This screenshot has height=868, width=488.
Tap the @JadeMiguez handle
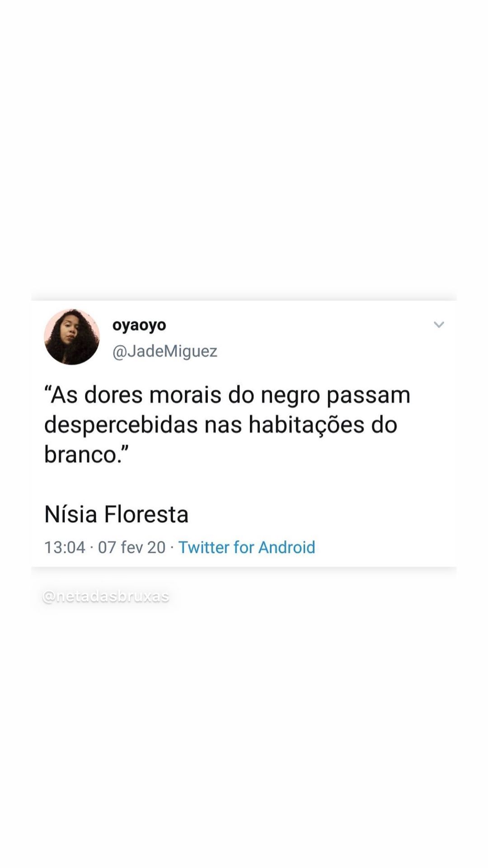point(165,351)
